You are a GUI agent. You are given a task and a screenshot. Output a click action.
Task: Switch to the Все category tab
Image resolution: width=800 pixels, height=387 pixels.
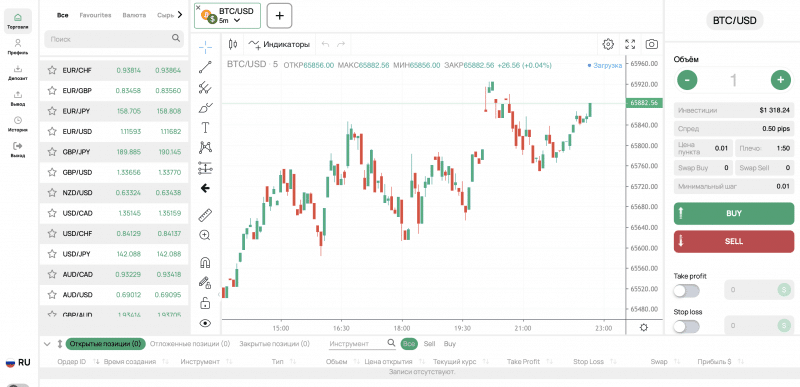63,15
